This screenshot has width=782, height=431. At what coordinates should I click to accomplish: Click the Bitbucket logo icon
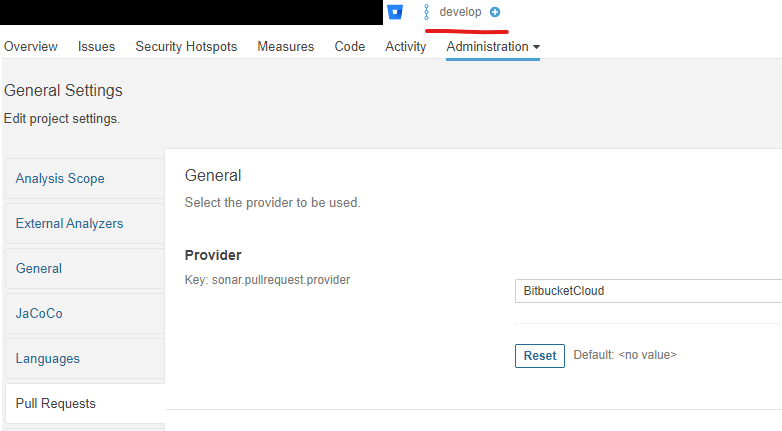[395, 12]
